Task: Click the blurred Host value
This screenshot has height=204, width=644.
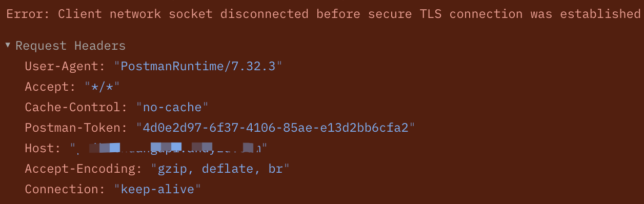Action: [x=169, y=148]
